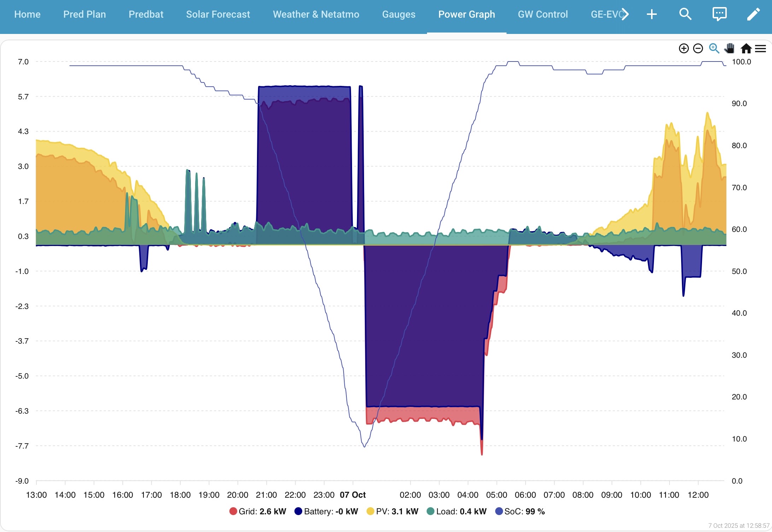Select the magnifier selection zoom tool

coord(714,48)
